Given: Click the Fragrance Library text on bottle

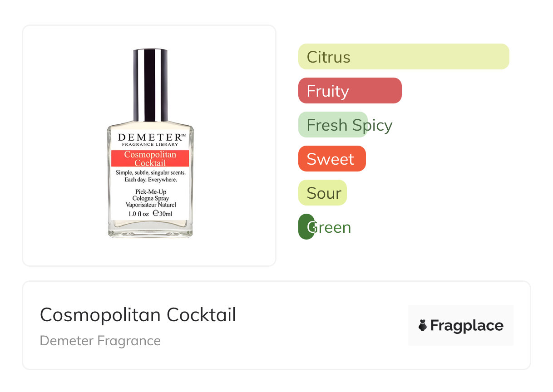Looking at the screenshot, I should click(150, 145).
